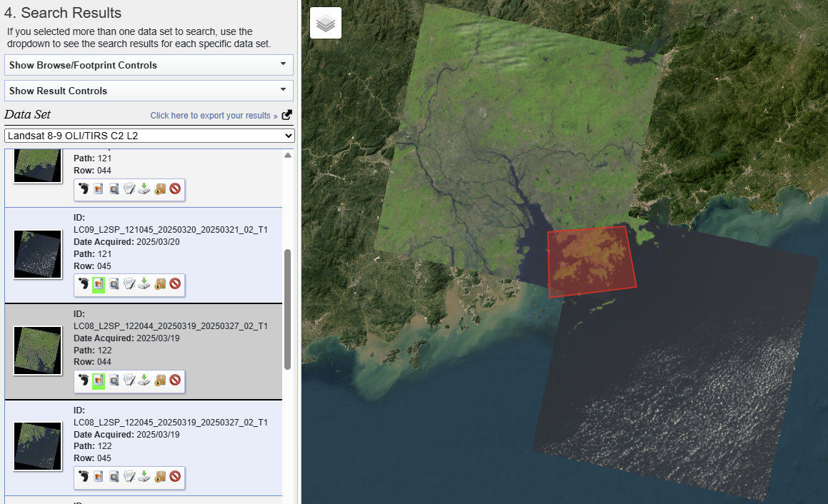Open the LC08 122044 scene thumbnail
The image size is (828, 504).
(x=32, y=351)
